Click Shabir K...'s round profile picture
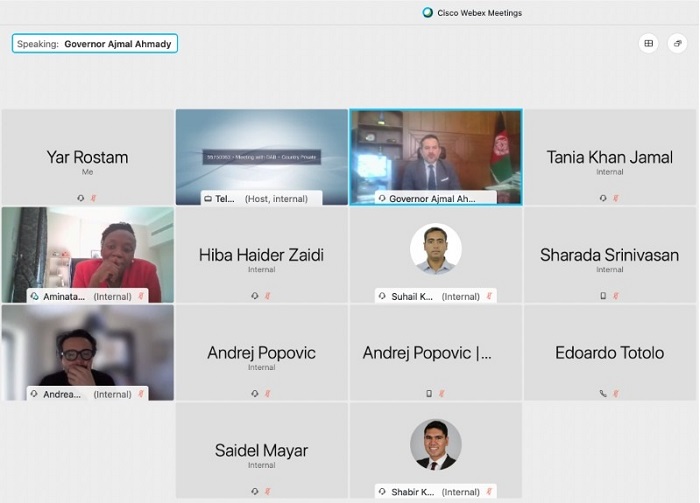700x503 pixels. click(x=436, y=444)
